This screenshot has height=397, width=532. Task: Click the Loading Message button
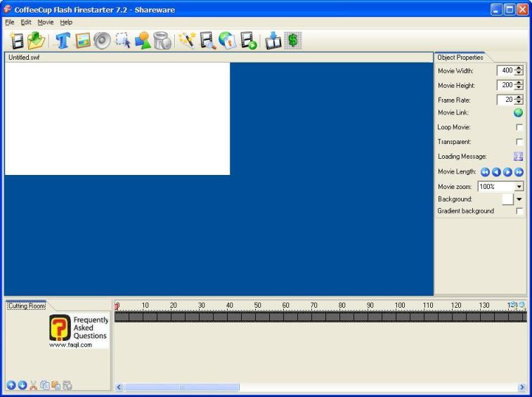click(x=518, y=157)
